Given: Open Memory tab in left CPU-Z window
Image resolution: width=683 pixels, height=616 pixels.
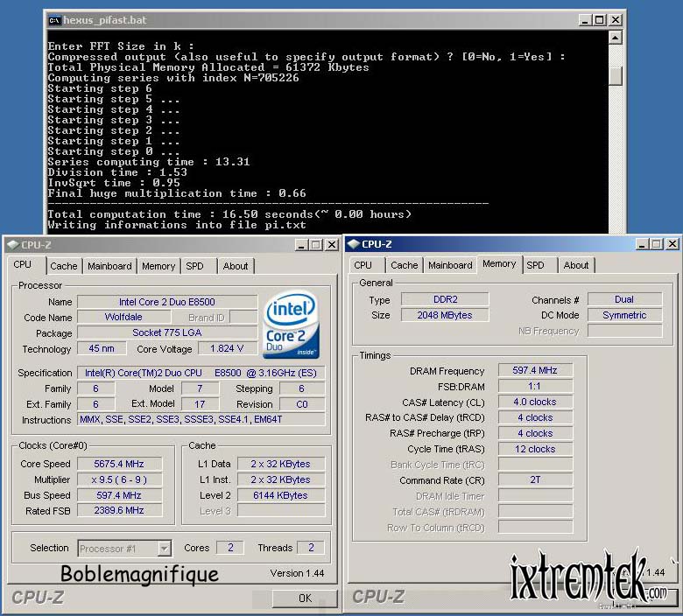Looking at the screenshot, I should [x=158, y=266].
